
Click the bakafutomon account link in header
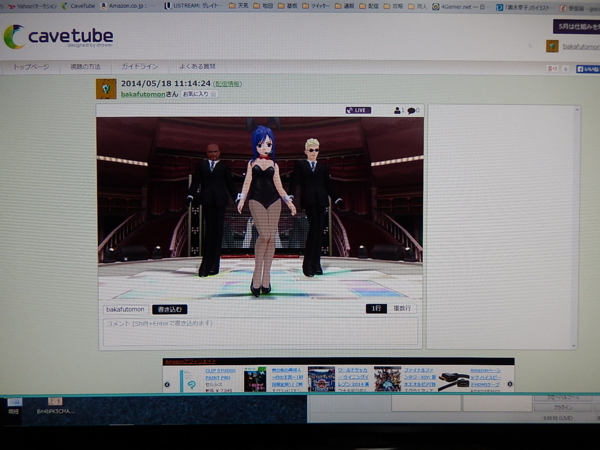pyautogui.click(x=581, y=47)
